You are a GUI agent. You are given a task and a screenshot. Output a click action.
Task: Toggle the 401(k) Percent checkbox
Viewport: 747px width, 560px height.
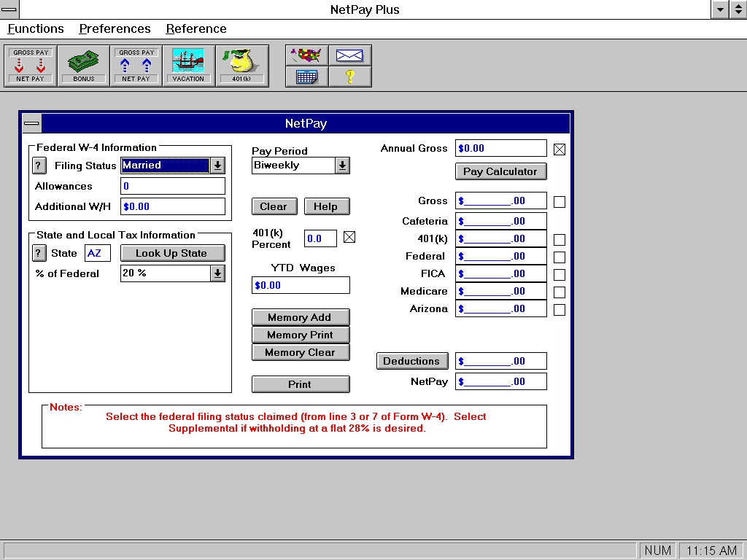349,237
